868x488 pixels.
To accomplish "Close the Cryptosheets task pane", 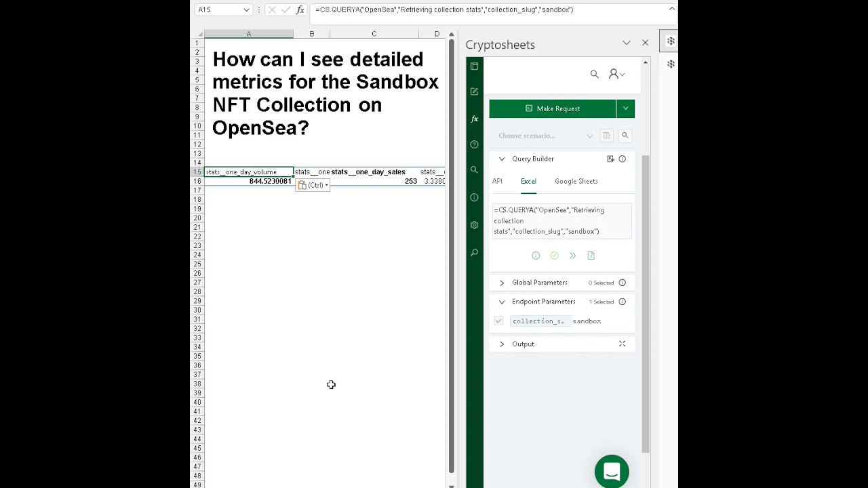I will 645,43.
